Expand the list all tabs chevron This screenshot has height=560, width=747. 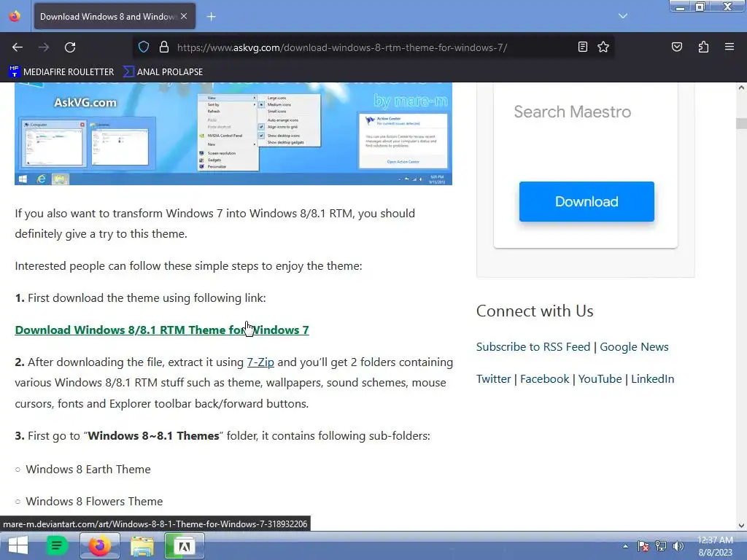pyautogui.click(x=623, y=16)
